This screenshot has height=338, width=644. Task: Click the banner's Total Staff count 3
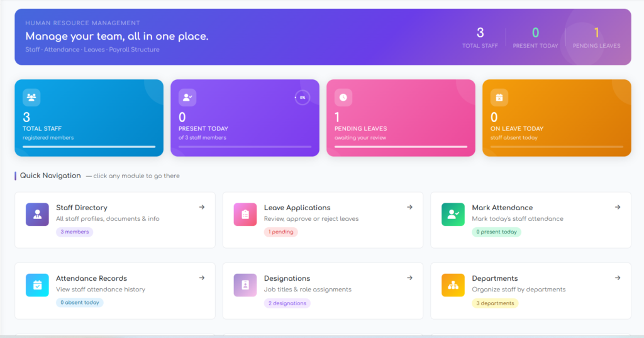coord(480,33)
